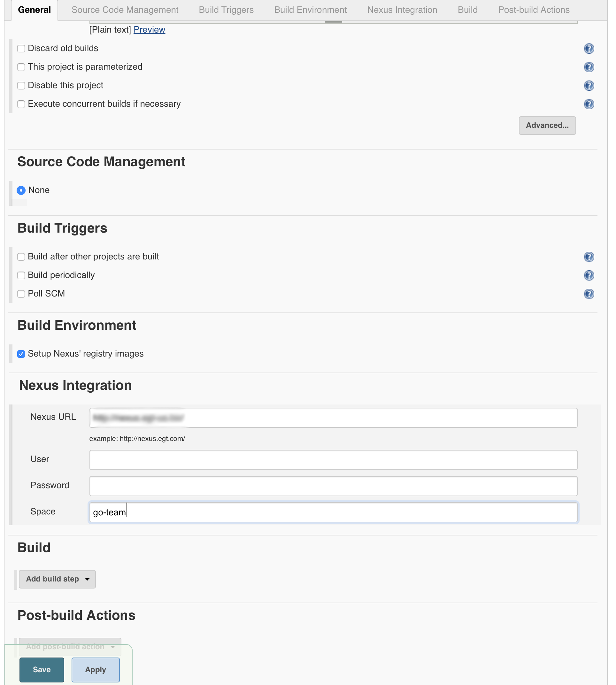Expand Advanced project options
The width and height of the screenshot is (616, 685).
(x=547, y=126)
